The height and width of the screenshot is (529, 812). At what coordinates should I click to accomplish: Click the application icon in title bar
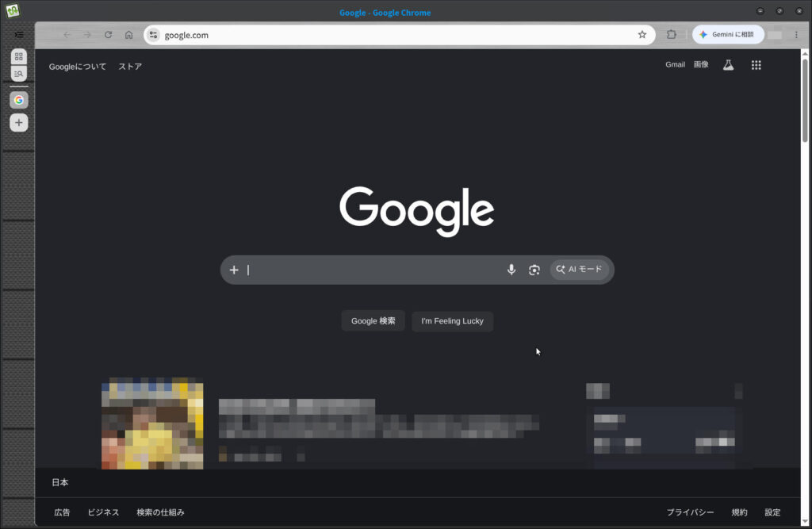(x=13, y=11)
